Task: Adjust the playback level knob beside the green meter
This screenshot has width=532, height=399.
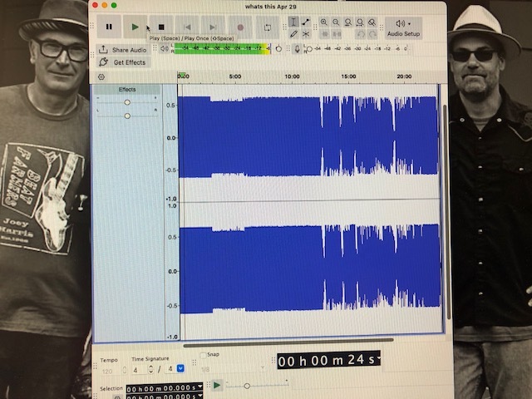Action: [x=278, y=49]
